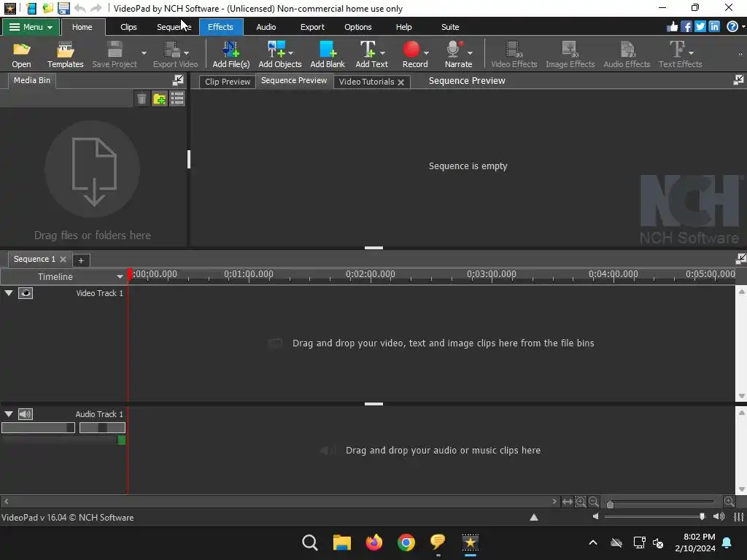The height and width of the screenshot is (560, 747).
Task: Expand Save Project dropdown arrow
Action: (144, 52)
